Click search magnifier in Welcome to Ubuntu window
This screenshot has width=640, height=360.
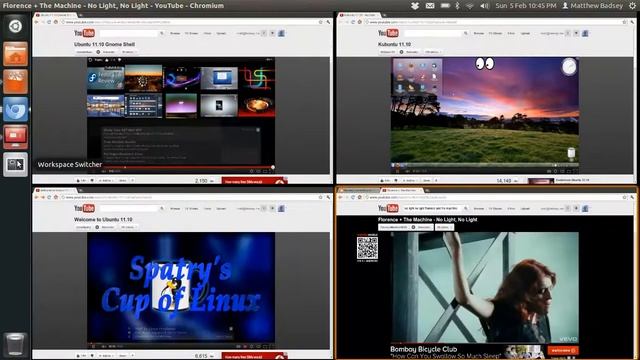tap(162, 209)
